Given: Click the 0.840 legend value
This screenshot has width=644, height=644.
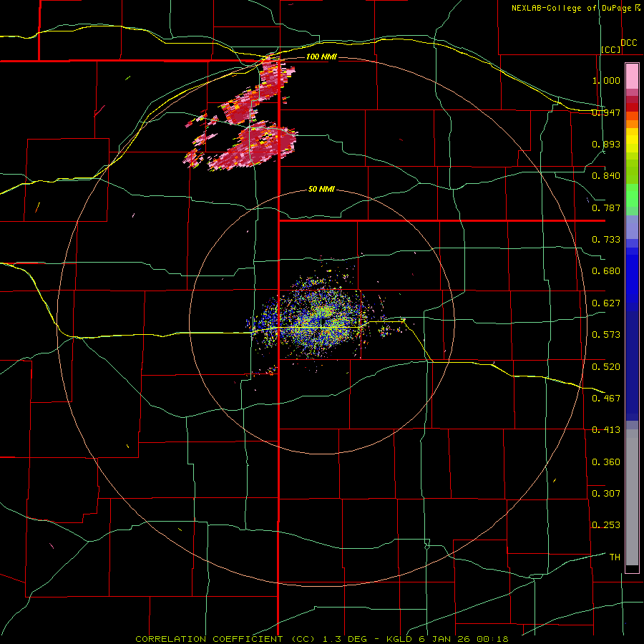Looking at the screenshot, I should point(606,176).
